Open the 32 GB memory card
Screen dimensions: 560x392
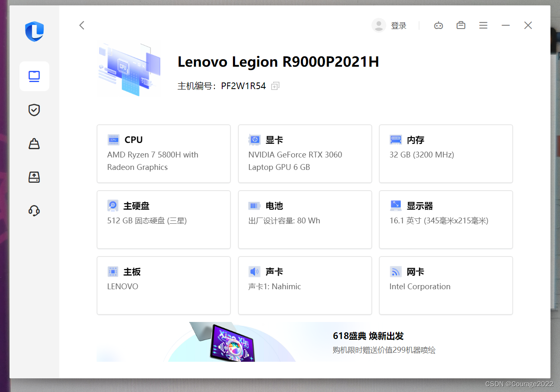(x=446, y=154)
